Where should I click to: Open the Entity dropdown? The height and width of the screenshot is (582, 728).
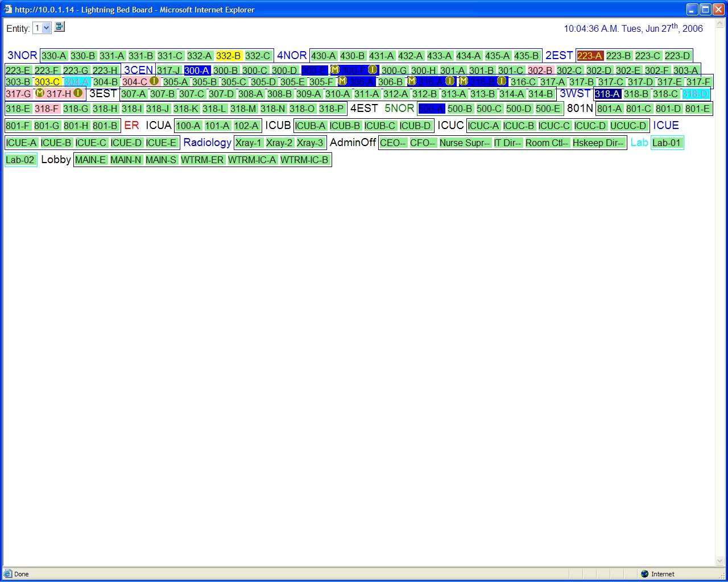42,28
